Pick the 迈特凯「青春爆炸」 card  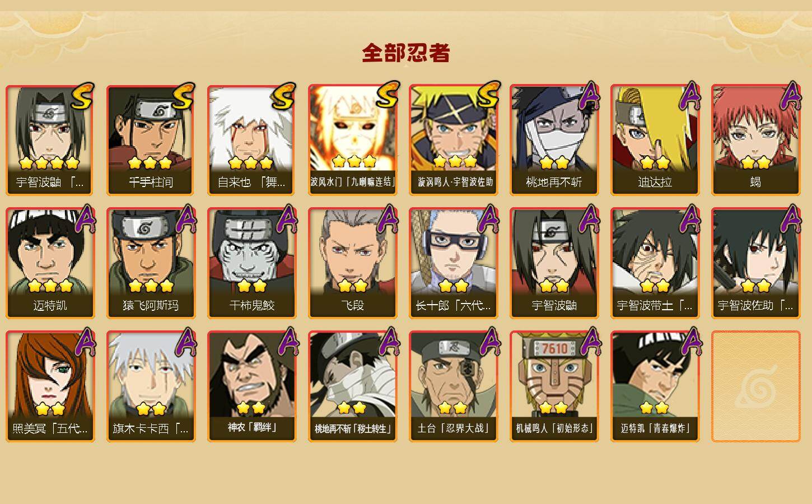[655, 386]
